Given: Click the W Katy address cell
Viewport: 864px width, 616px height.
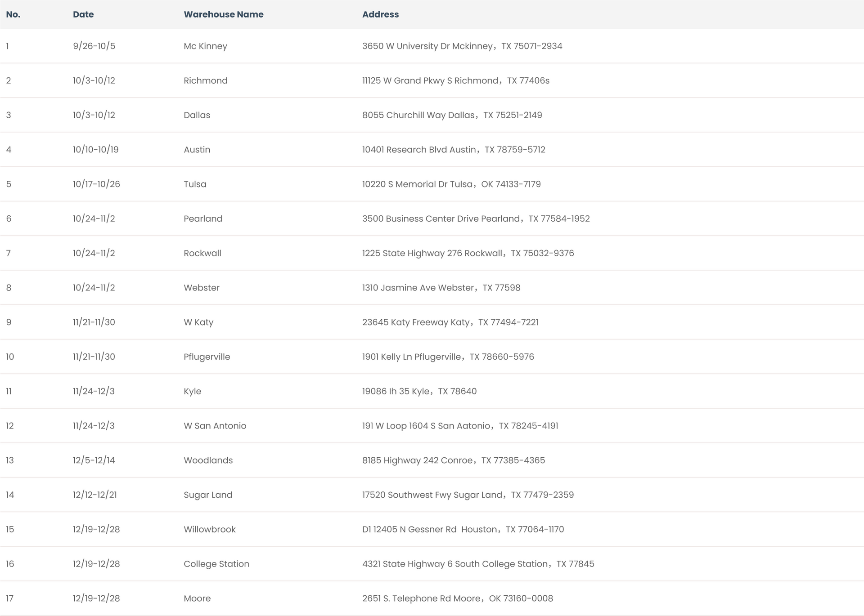Looking at the screenshot, I should [x=450, y=322].
